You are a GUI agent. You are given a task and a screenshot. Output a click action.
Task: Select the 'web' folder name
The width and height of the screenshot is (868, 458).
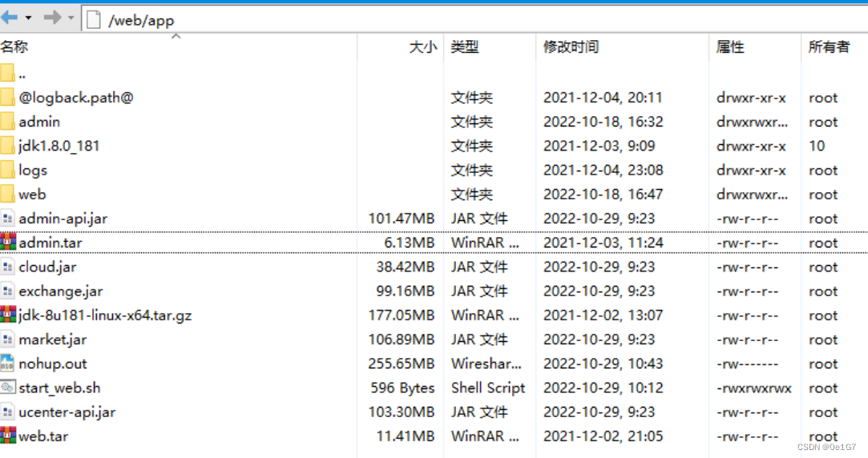[x=32, y=195]
